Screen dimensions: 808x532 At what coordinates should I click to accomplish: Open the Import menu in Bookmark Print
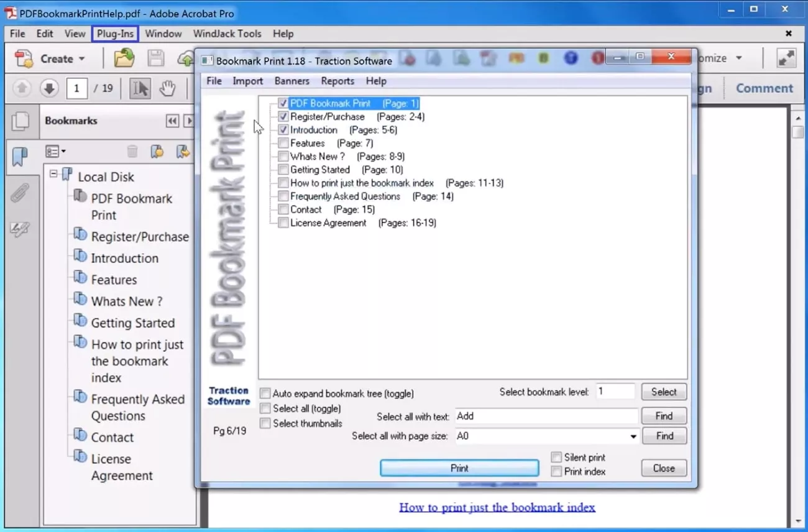click(248, 81)
